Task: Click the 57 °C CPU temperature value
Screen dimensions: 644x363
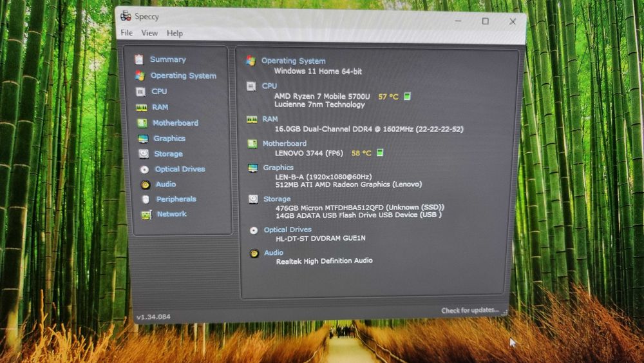Action: point(388,97)
